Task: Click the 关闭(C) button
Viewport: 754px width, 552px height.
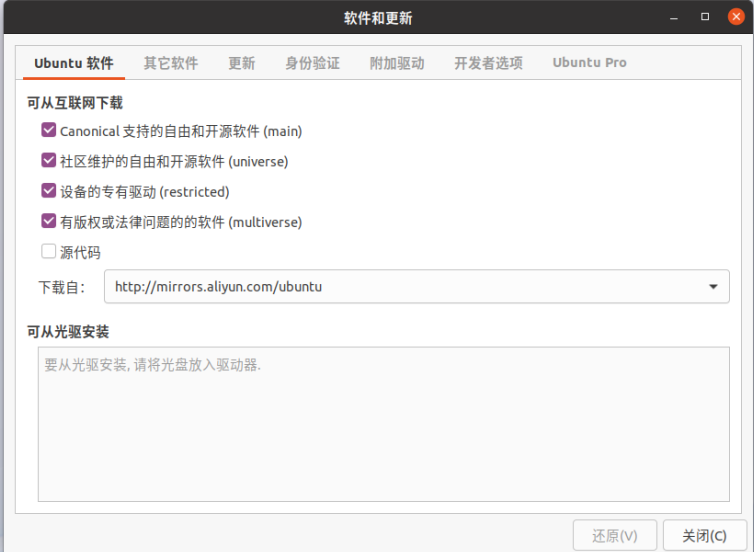Action: 704,535
